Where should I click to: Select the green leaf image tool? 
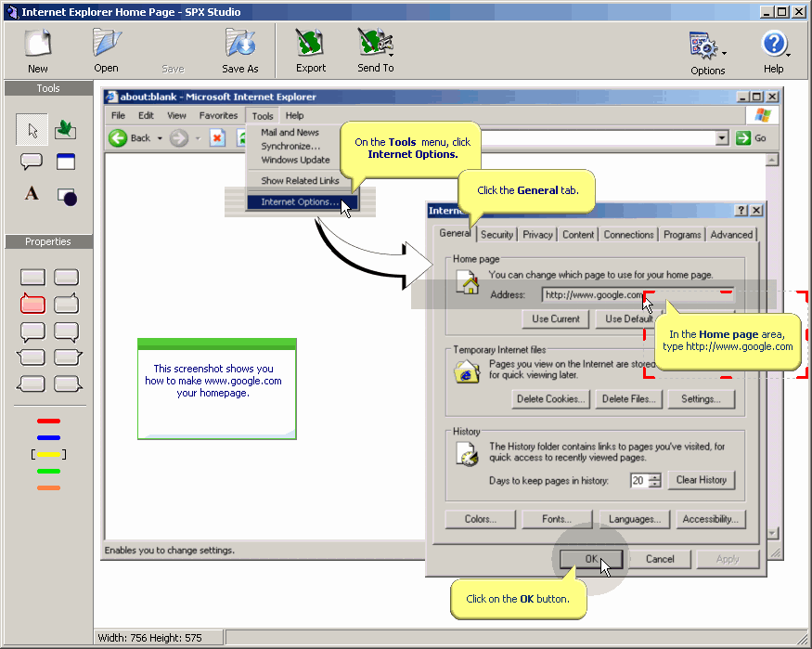point(65,129)
